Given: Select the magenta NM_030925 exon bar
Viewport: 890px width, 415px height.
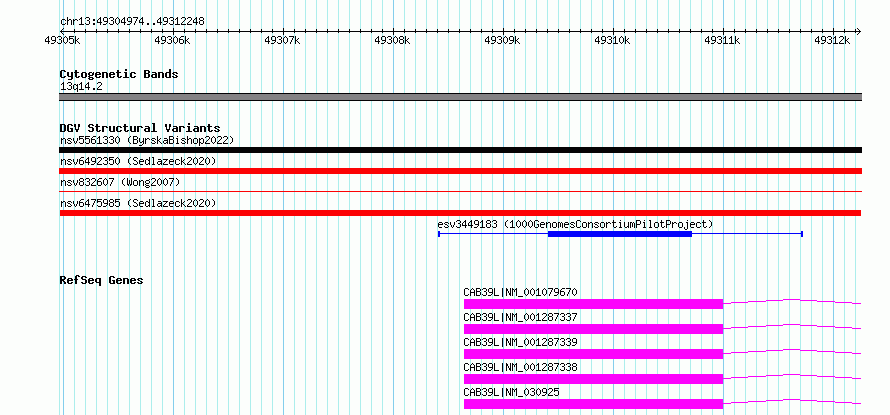Looking at the screenshot, I should [x=593, y=404].
